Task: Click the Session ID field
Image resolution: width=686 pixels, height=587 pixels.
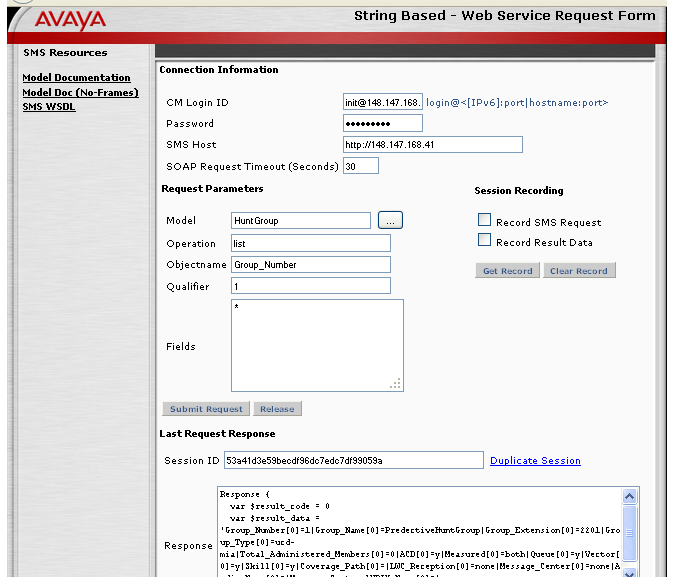Action: coord(354,460)
